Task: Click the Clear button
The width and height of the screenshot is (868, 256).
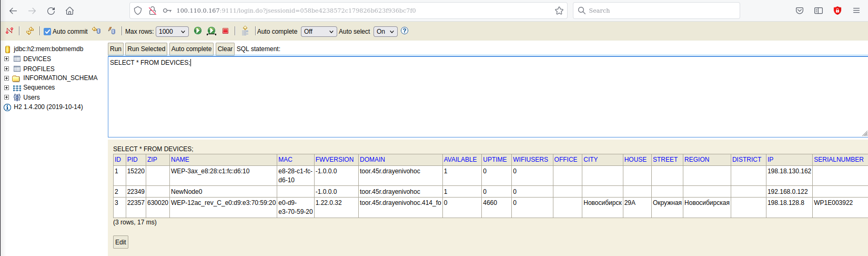Action: (x=225, y=49)
